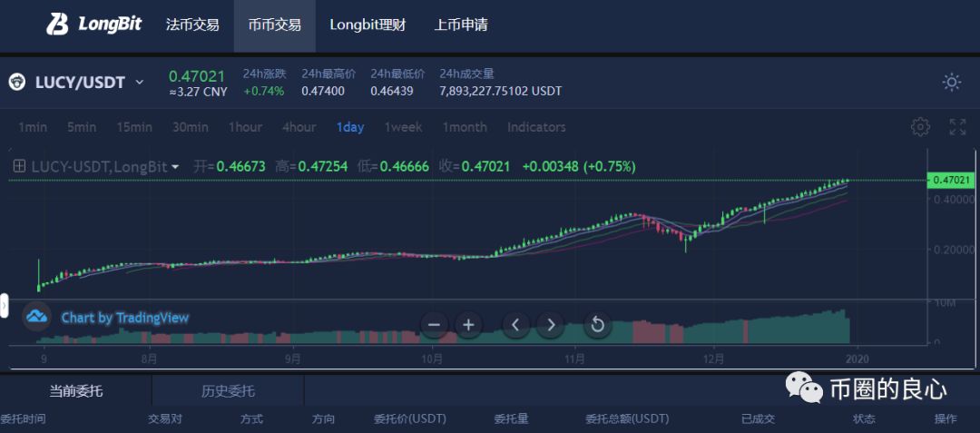980x433 pixels.
Task: Click the 操作 column header
Action: (x=945, y=418)
